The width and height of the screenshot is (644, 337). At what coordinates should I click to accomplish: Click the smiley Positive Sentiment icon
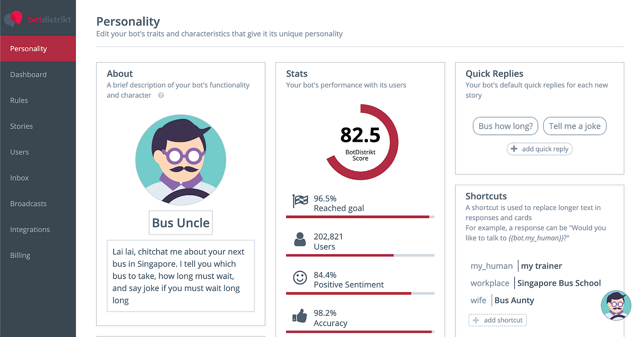coord(300,278)
